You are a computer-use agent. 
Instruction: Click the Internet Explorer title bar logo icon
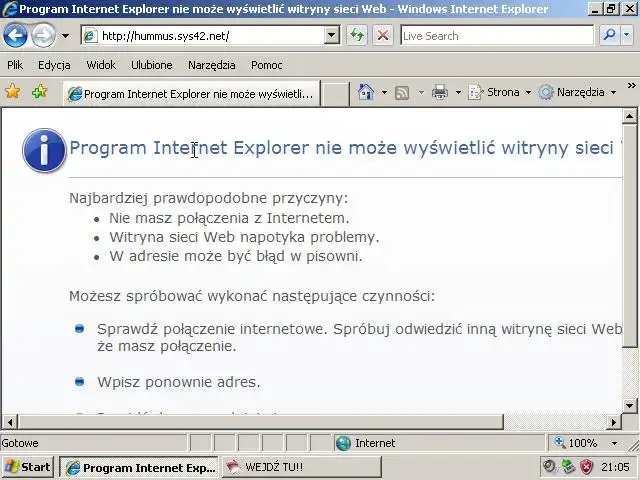click(10, 9)
